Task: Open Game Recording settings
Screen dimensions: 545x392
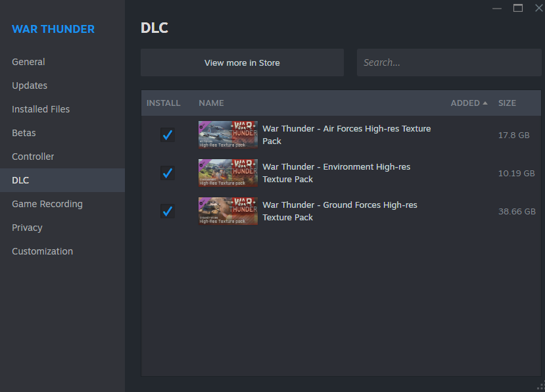Action: pyautogui.click(x=47, y=204)
